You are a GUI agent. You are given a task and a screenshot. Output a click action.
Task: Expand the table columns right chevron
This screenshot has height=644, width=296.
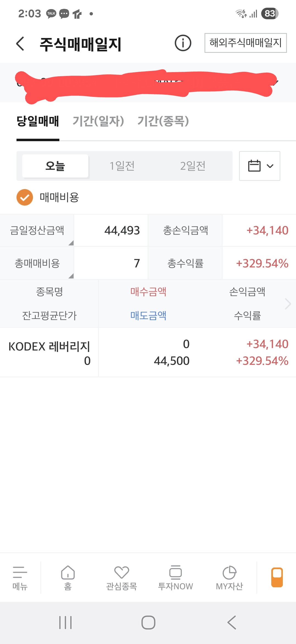point(288,304)
